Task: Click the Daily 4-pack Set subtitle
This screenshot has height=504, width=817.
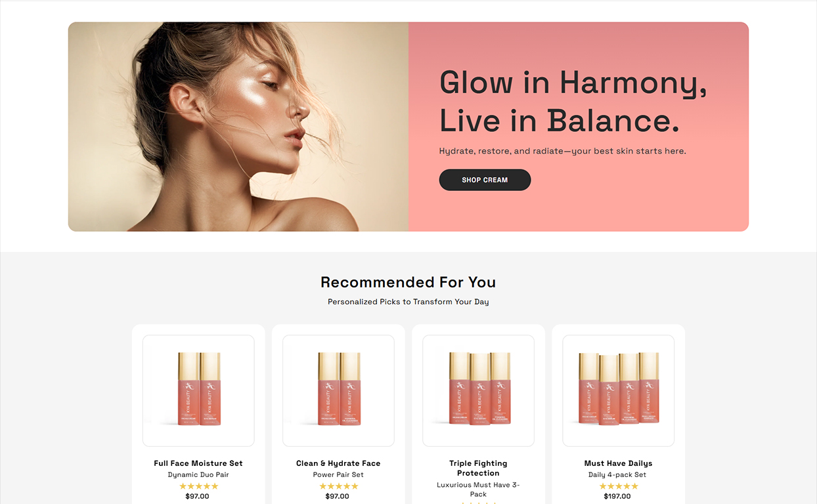Action: click(x=618, y=474)
